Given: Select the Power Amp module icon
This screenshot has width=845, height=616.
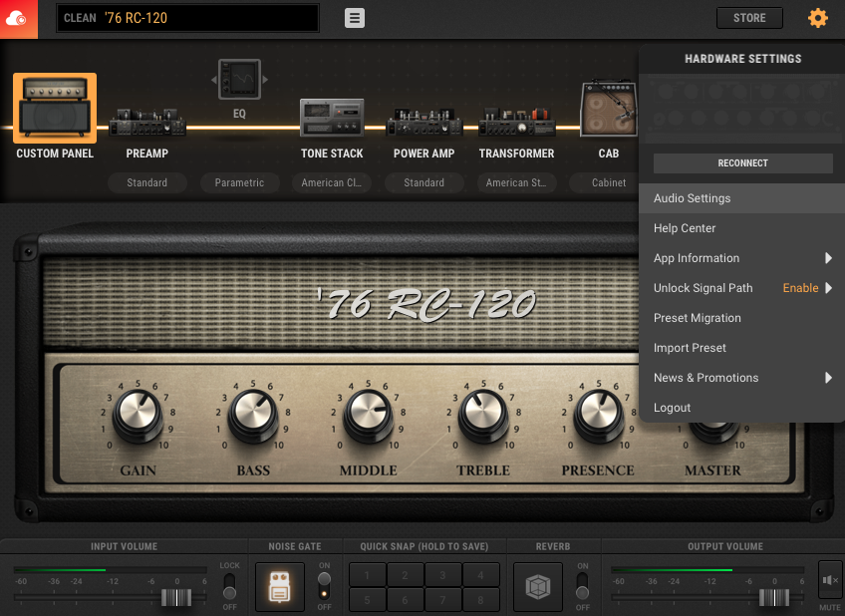Looking at the screenshot, I should 423,122.
